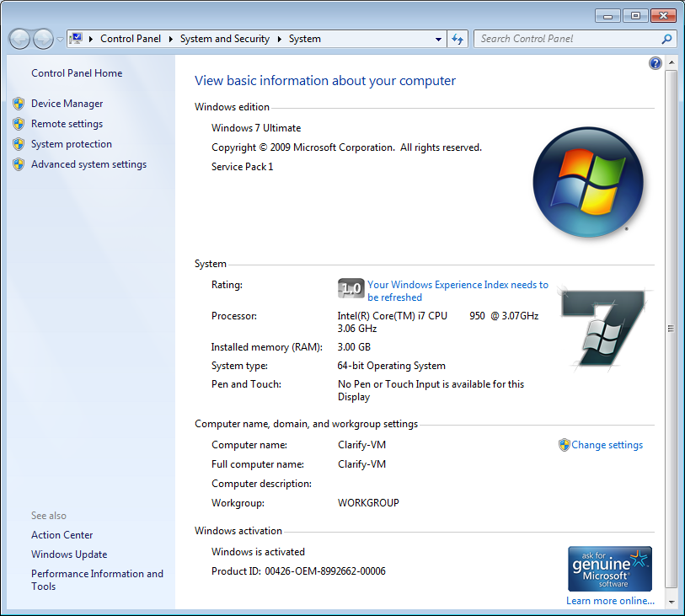Go to Control Panel Home
The width and height of the screenshot is (685, 616).
(77, 73)
